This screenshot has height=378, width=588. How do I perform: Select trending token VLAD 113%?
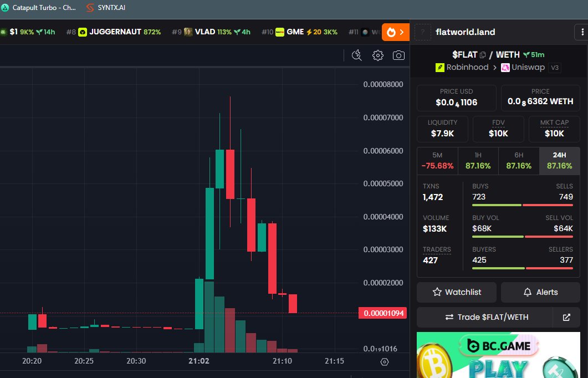pos(211,32)
